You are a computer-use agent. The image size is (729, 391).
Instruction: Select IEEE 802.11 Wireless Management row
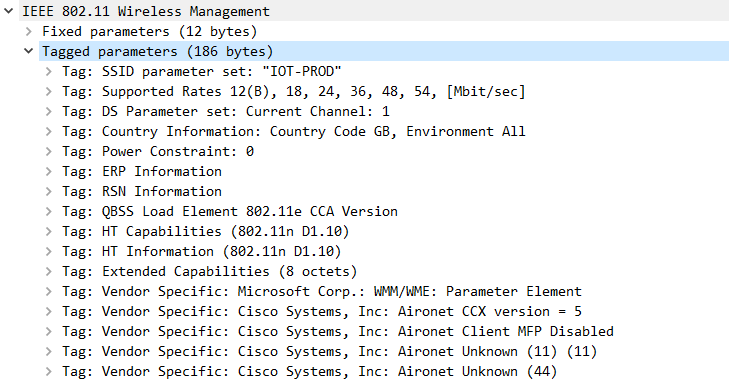click(x=374, y=11)
